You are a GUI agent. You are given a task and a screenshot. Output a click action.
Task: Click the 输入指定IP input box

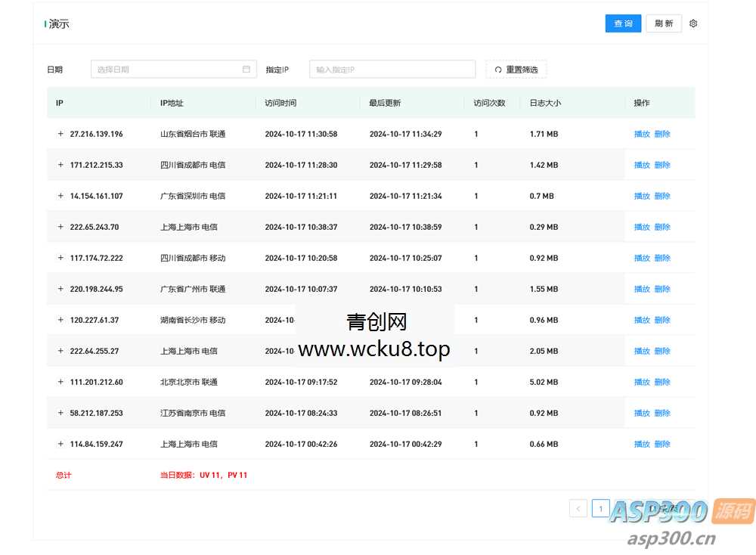pos(392,69)
